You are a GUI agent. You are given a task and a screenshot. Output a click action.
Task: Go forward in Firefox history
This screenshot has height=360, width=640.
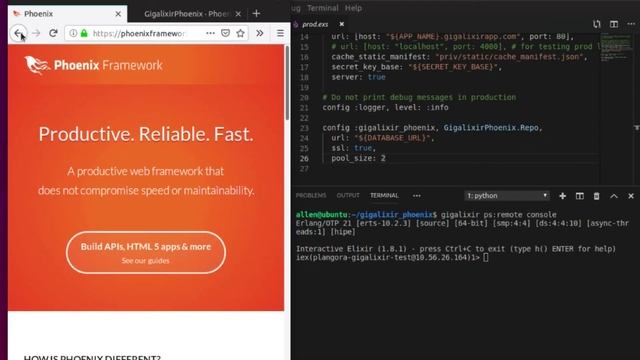pos(36,33)
